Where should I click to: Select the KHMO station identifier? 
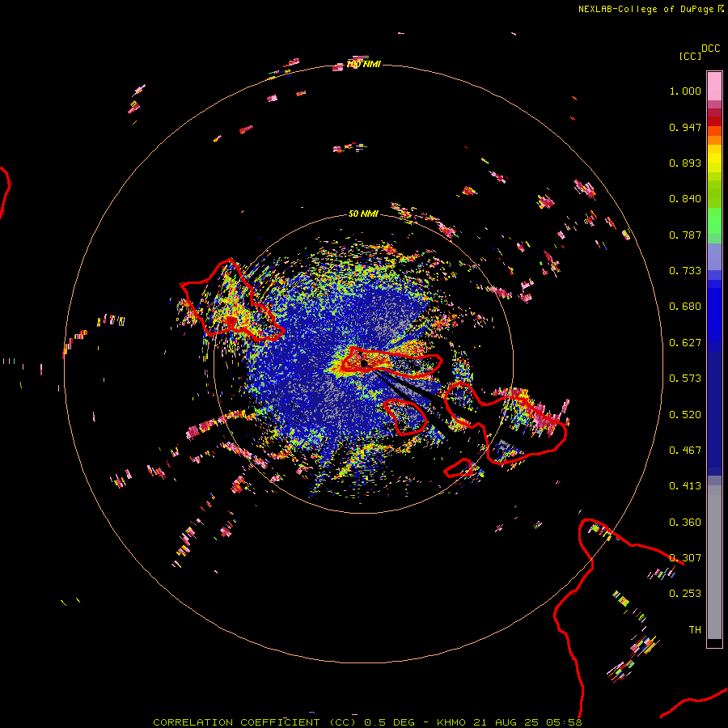tap(451, 722)
